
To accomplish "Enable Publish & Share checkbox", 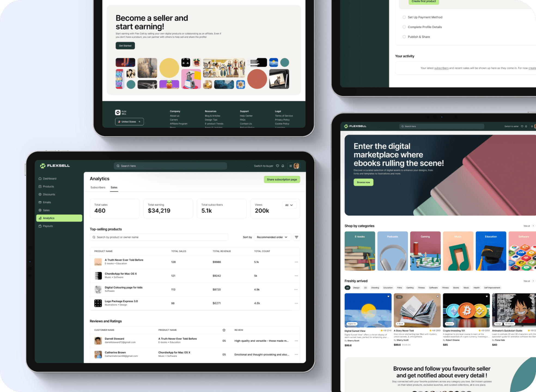I will tap(404, 37).
